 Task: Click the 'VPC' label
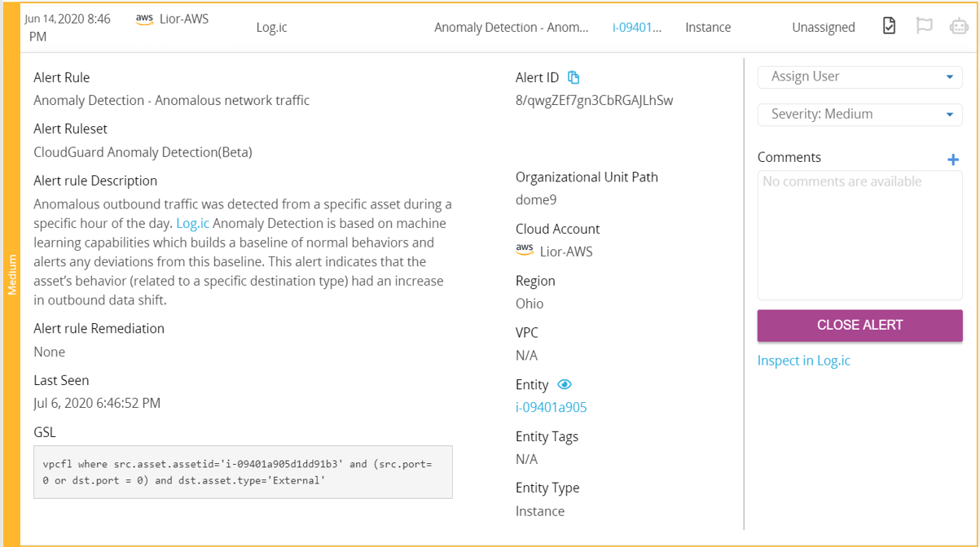527,332
